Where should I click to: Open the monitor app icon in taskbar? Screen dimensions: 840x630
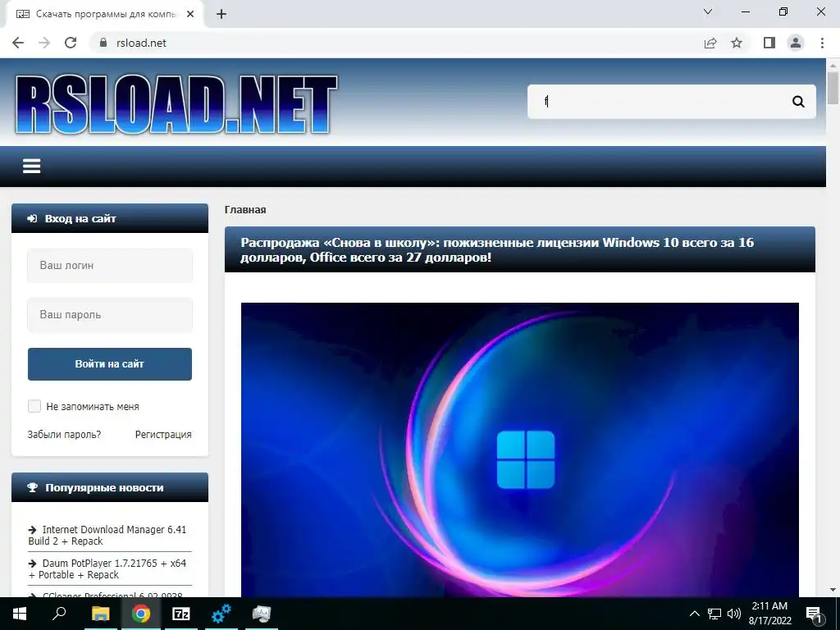[x=262, y=614]
